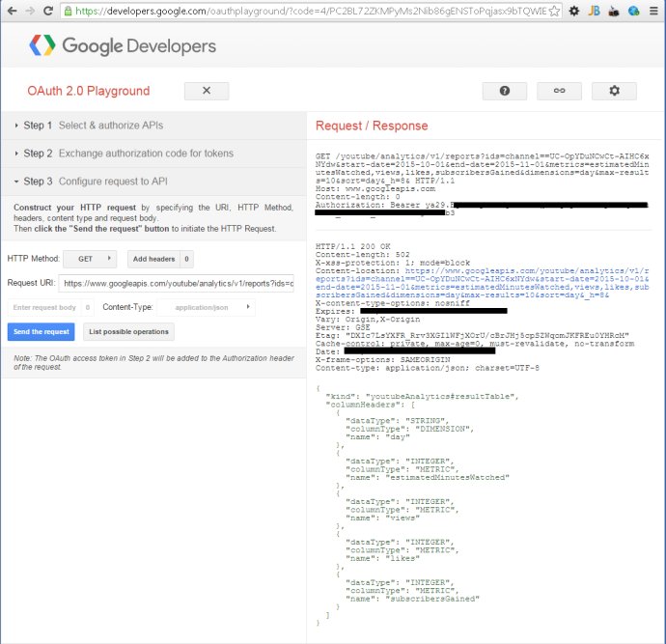The height and width of the screenshot is (644, 666).
Task: Collapse Step 3 Configure request to API
Action: click(153, 182)
